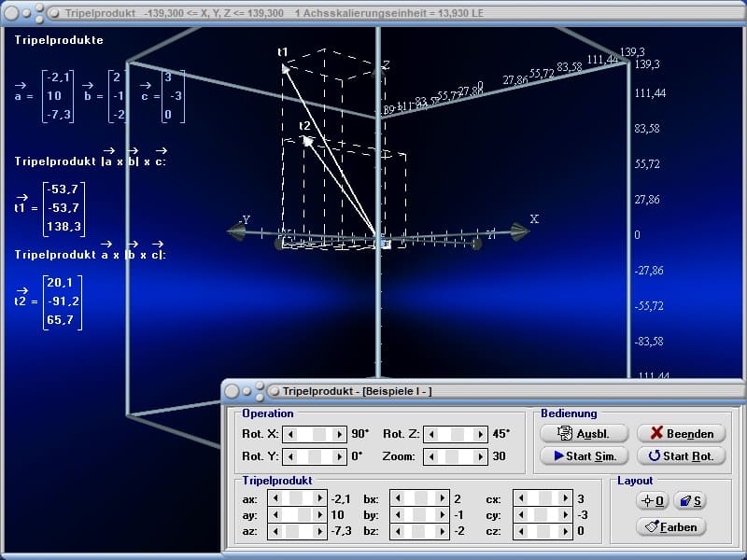Screen dimensions: 747x560
Task: Click the Ausbl. button
Action: (585, 433)
